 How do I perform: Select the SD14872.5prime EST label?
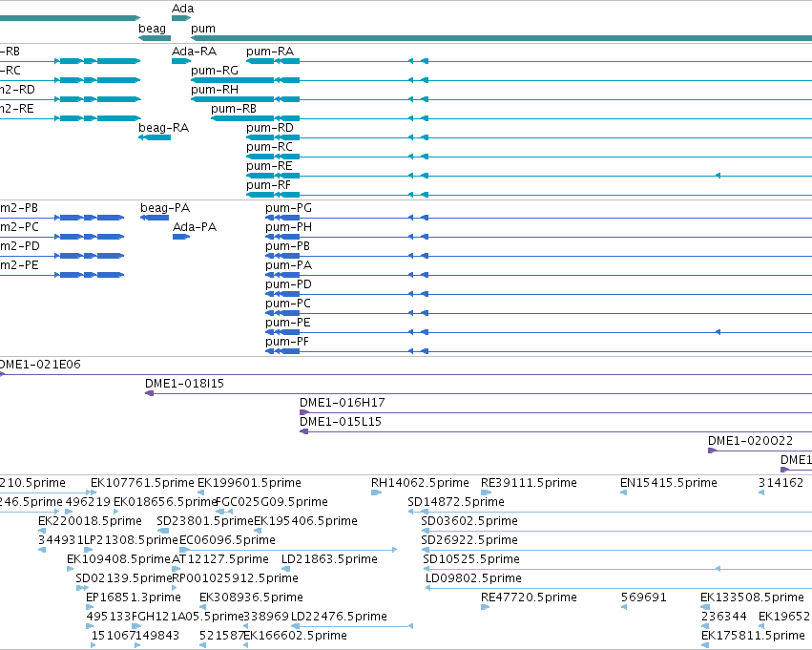pyautogui.click(x=456, y=502)
